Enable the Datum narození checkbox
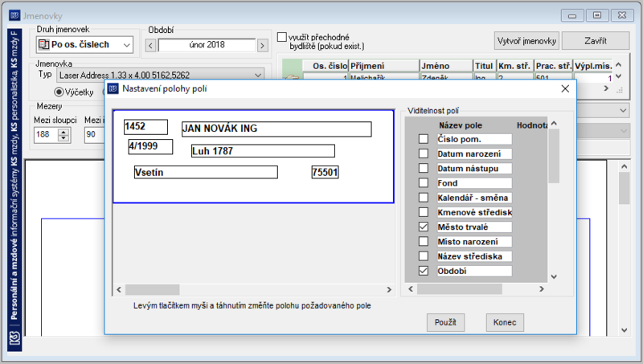The width and height of the screenshot is (643, 364). 424,153
